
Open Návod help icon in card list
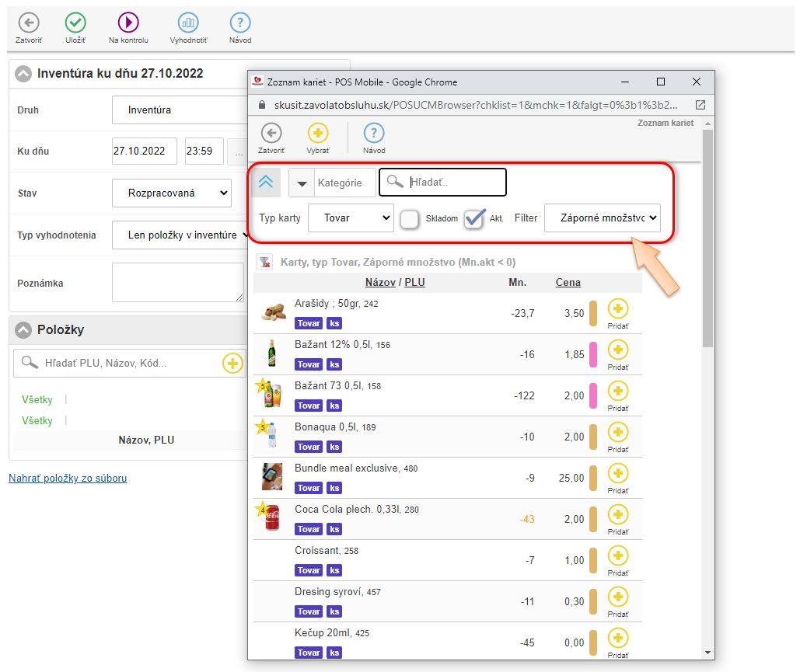click(x=374, y=134)
